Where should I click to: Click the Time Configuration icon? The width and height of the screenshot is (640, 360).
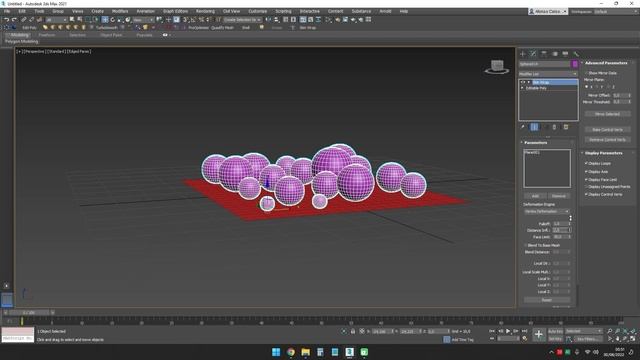525,339
